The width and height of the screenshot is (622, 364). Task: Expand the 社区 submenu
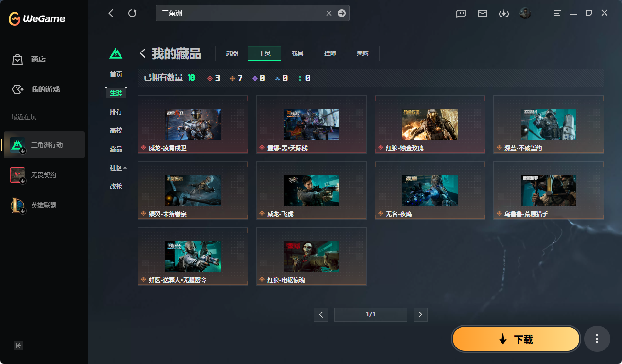[118, 168]
